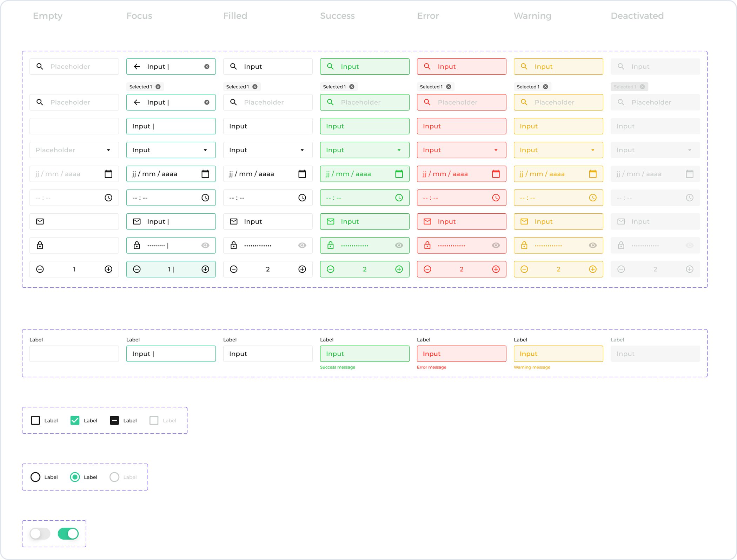Turn on the grey off toggle switch
This screenshot has width=737, height=560.
pyautogui.click(x=40, y=534)
